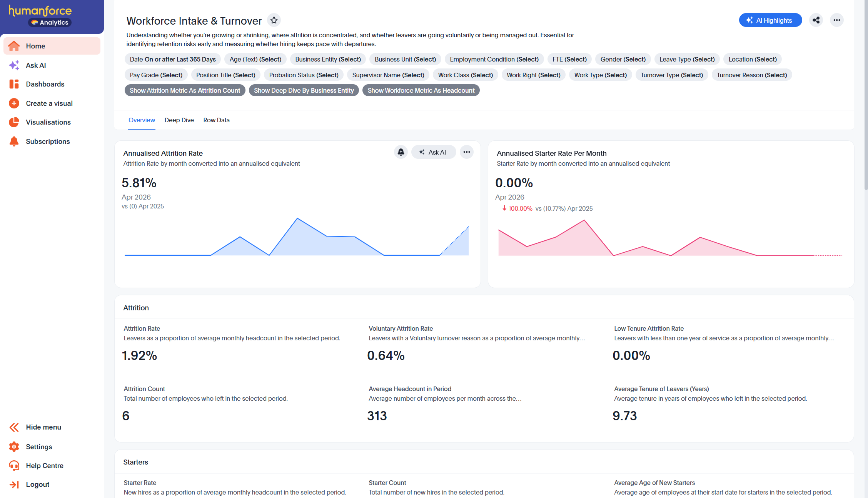Go to Visualisations in sidebar
The width and height of the screenshot is (868, 498).
point(48,122)
